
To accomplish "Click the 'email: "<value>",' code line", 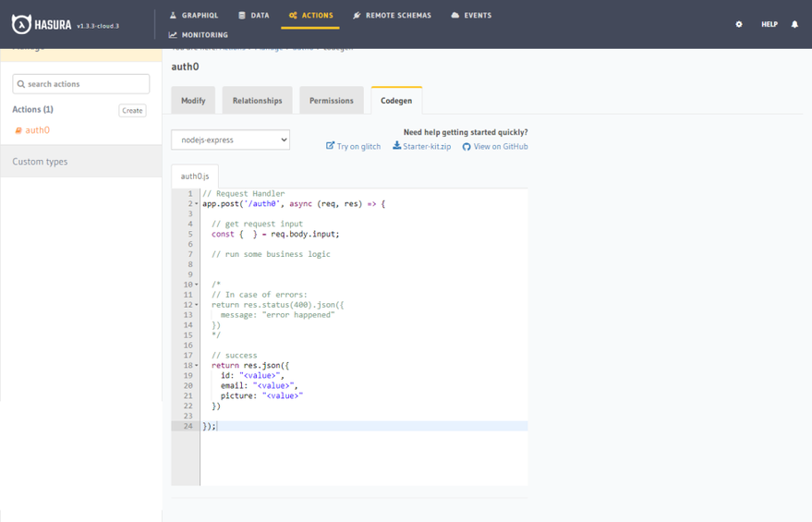I will 260,386.
